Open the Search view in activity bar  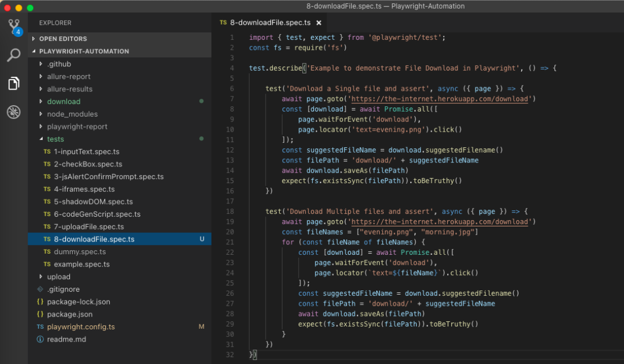coord(14,55)
